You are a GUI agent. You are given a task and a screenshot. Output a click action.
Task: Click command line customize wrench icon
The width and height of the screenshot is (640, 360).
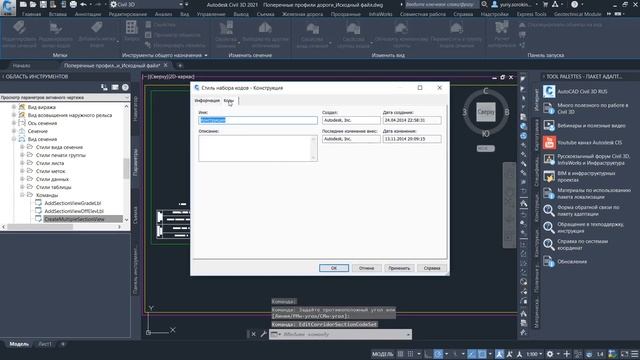pos(263,334)
